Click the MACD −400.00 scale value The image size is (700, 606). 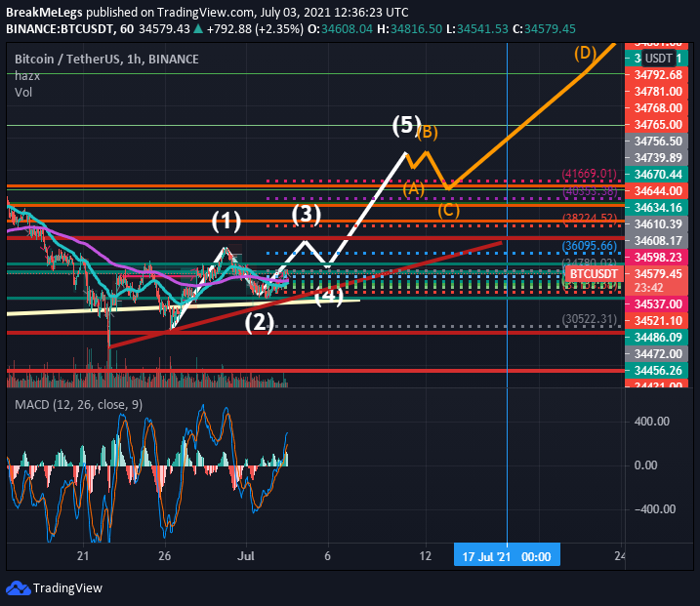tap(654, 509)
